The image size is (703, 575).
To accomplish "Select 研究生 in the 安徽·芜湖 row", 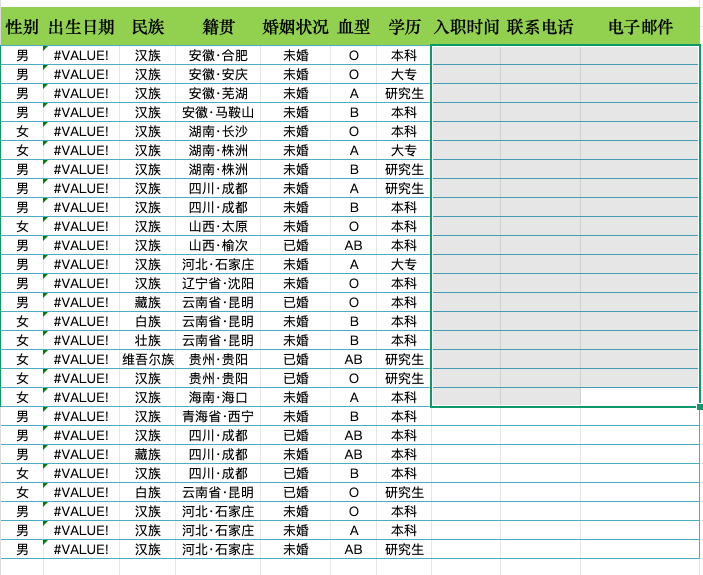I will click(x=404, y=93).
